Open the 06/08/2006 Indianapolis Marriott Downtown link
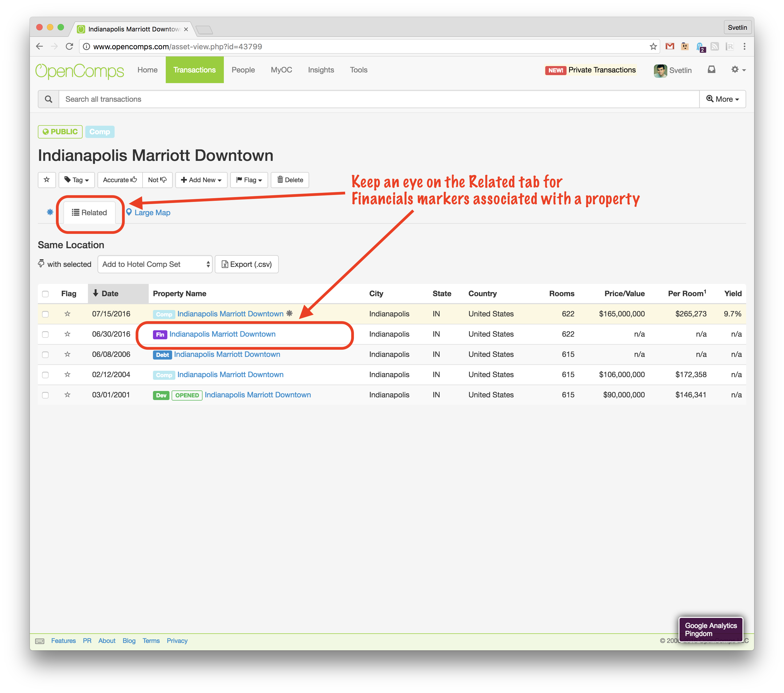The image size is (784, 693). 227,354
